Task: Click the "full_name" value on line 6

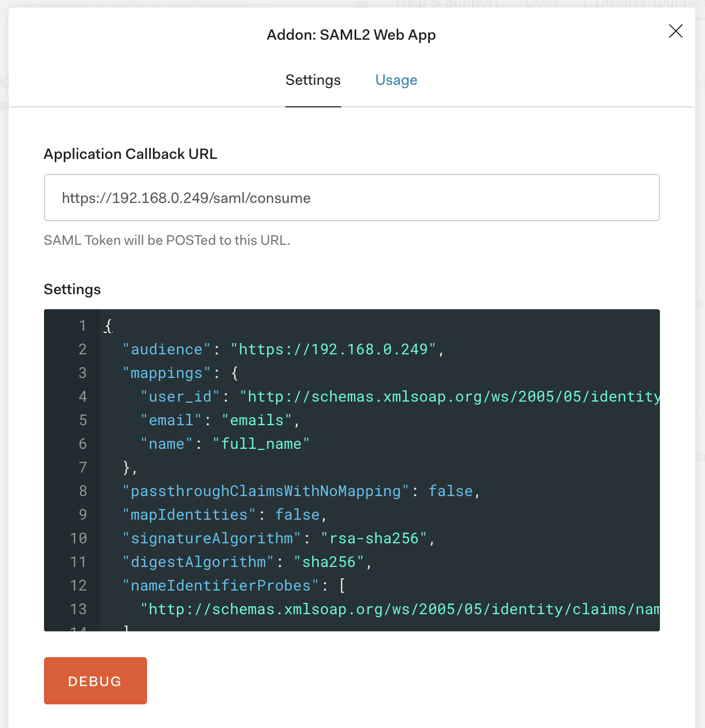Action: 261,444
